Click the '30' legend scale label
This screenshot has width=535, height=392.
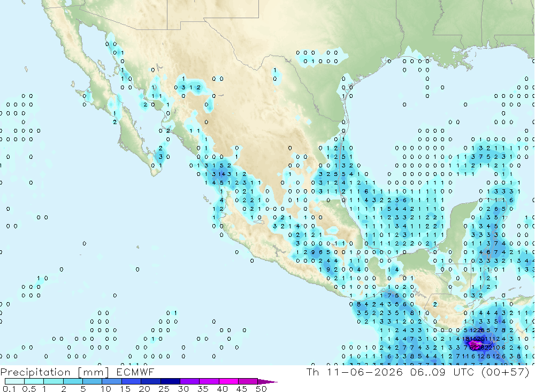[183, 389]
